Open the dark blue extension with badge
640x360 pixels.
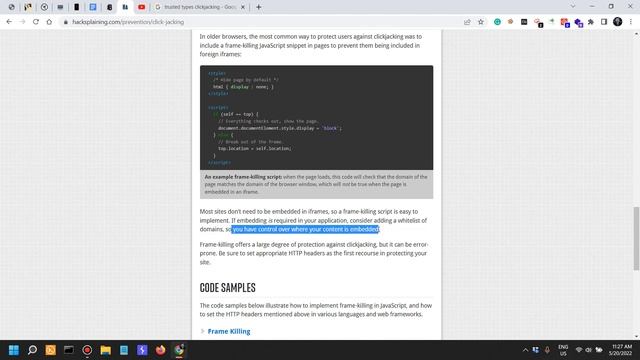(x=578, y=23)
